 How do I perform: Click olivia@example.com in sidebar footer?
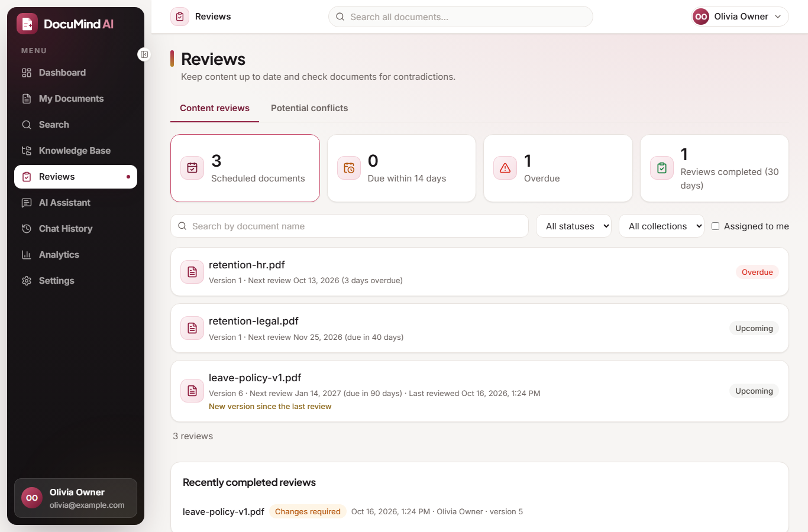[x=87, y=505]
